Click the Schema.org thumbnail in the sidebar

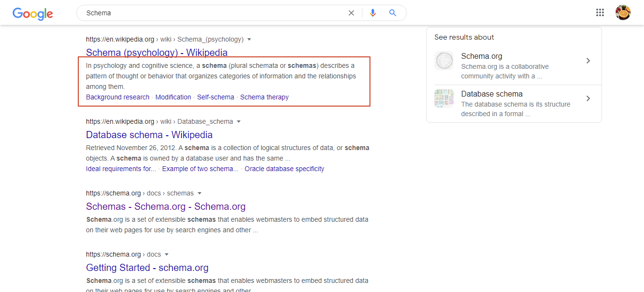pyautogui.click(x=444, y=61)
